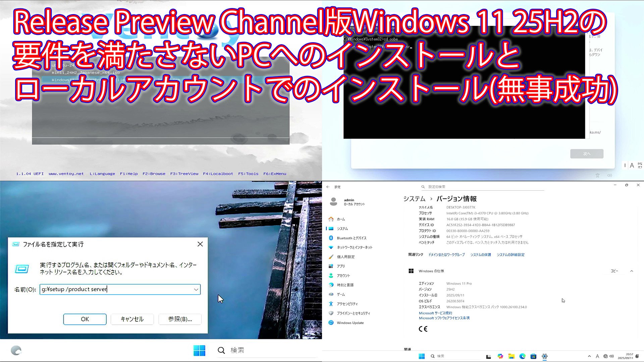
Task: Click the 検索 box beside the widgets taskbar
Action: point(267,351)
